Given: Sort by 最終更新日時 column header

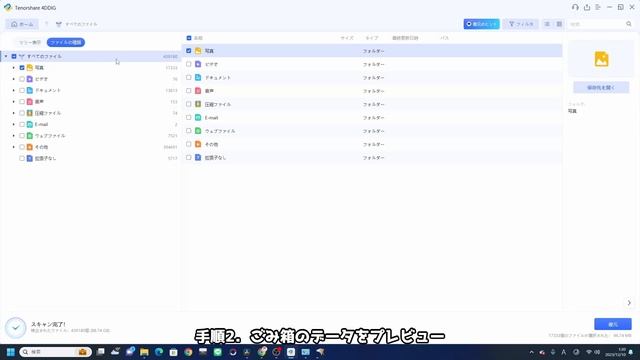Looking at the screenshot, I should coord(405,38).
